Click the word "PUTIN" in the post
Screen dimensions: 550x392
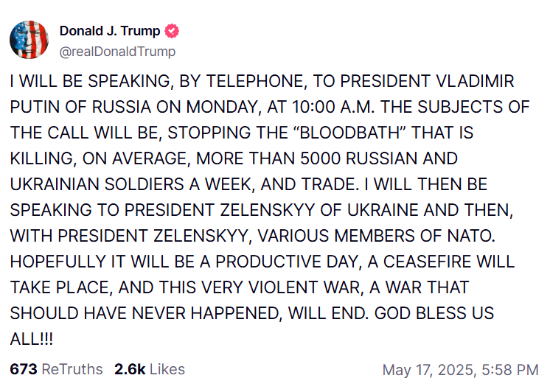(x=34, y=107)
